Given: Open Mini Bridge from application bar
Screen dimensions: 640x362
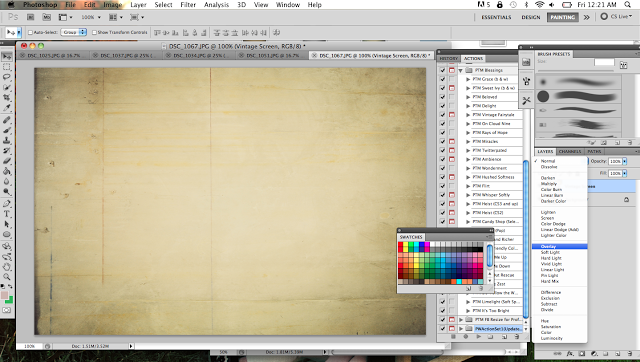Looking at the screenshot, I should click(x=47, y=17).
